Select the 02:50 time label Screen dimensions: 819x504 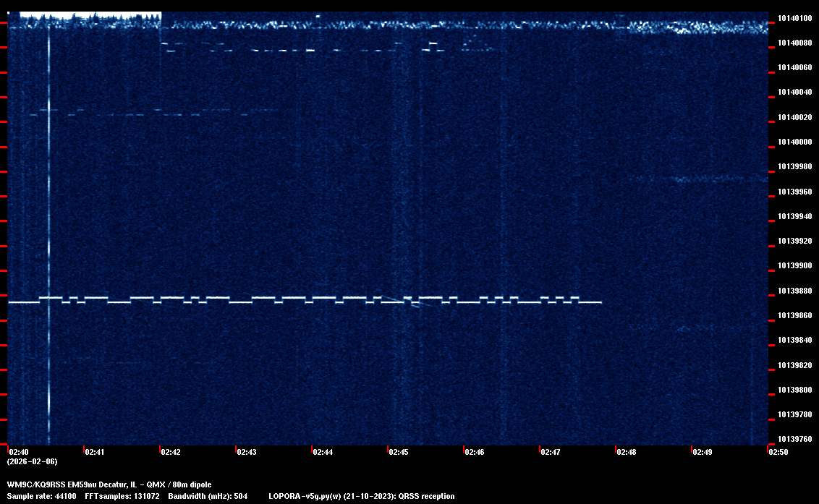778,452
